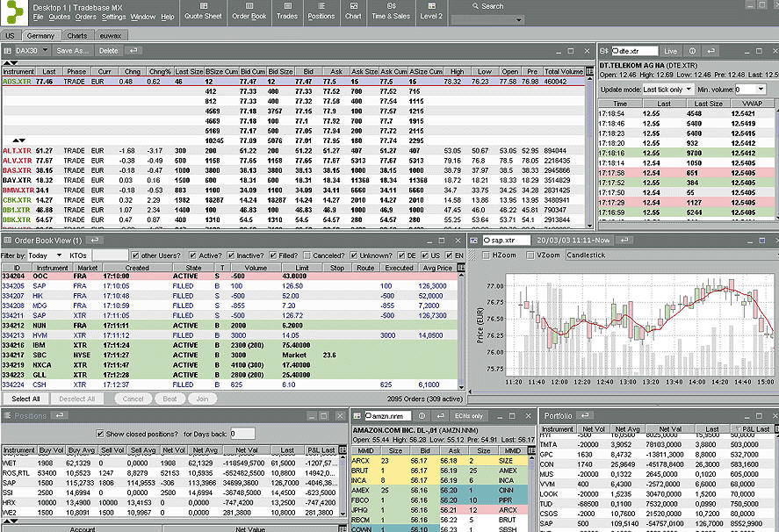779x532 pixels.
Task: Click the chart icon left of sap.xtr
Action: pos(474,241)
